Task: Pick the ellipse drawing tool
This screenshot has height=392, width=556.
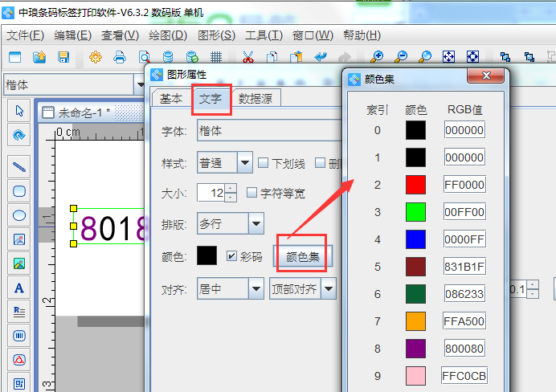Action: [19, 215]
